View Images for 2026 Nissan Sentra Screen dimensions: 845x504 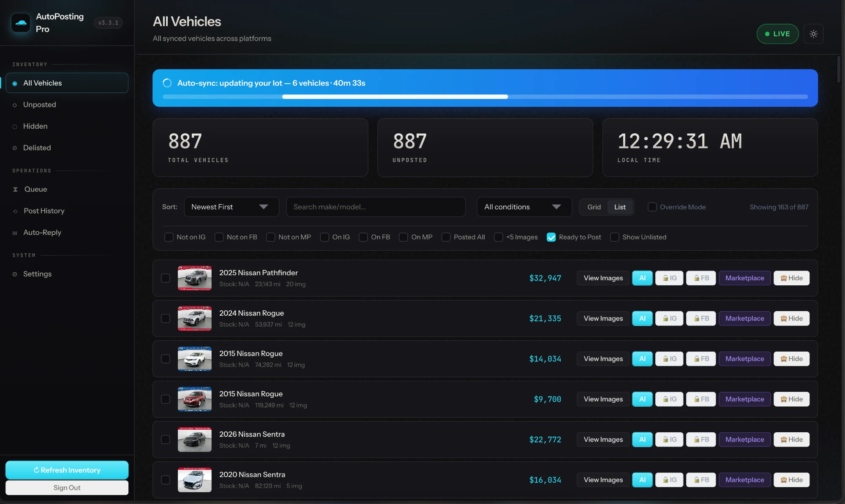coord(603,439)
